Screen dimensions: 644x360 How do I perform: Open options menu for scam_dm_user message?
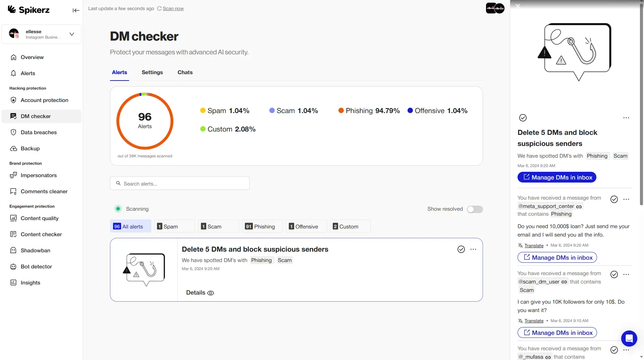click(x=627, y=274)
